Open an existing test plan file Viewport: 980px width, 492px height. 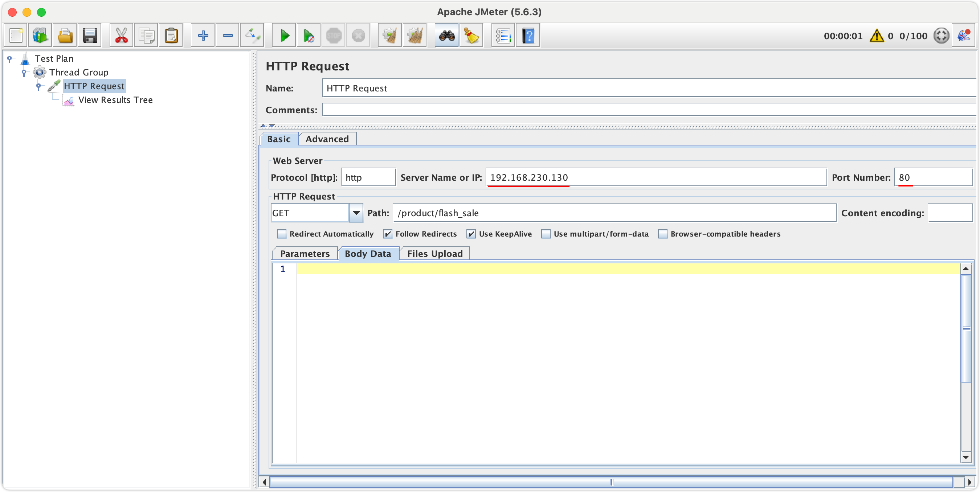click(x=65, y=35)
